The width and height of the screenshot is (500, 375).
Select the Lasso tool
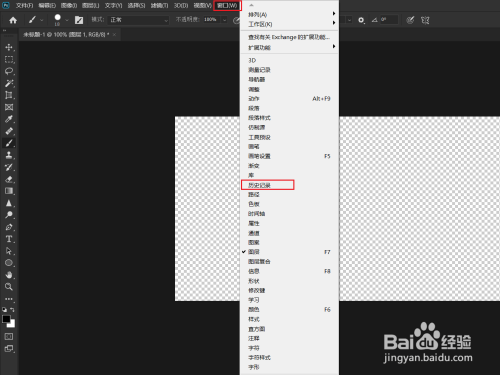coord(9,71)
